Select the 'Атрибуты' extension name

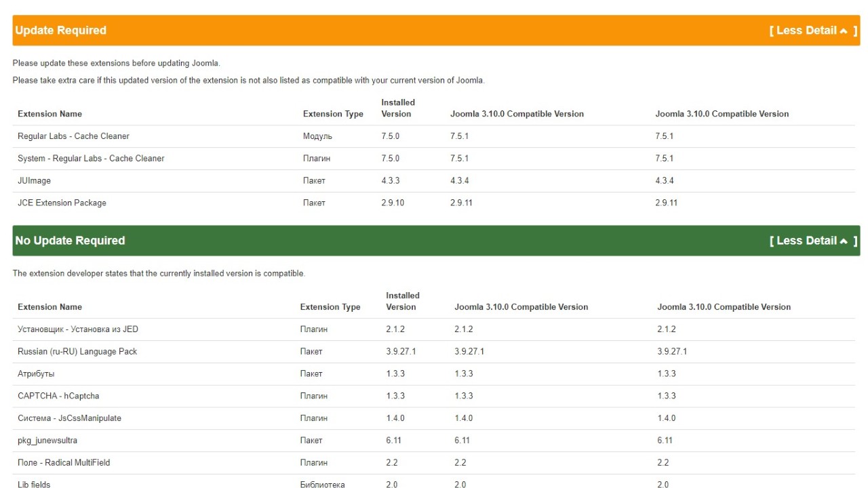pyautogui.click(x=36, y=374)
